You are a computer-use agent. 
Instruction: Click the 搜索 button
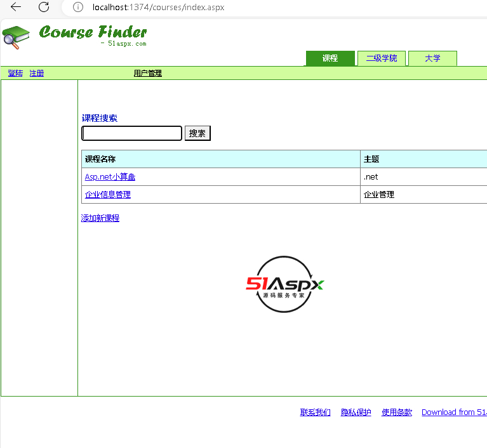(x=197, y=133)
